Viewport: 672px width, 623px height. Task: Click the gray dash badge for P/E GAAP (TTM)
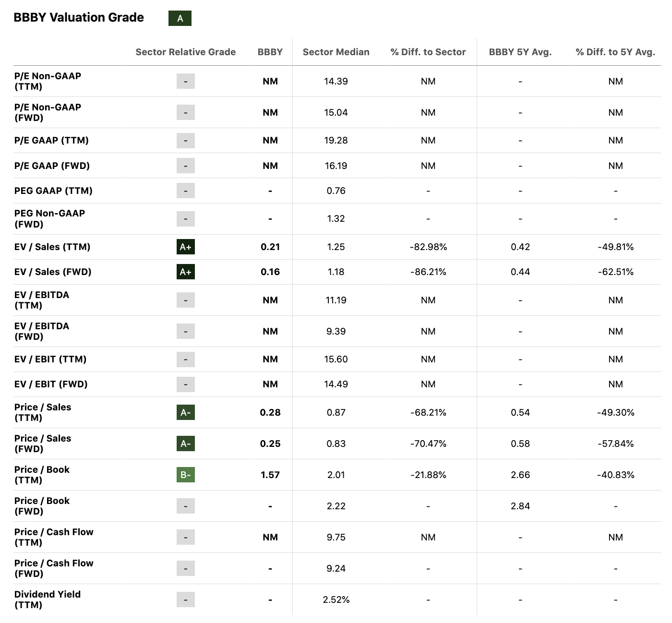point(186,141)
